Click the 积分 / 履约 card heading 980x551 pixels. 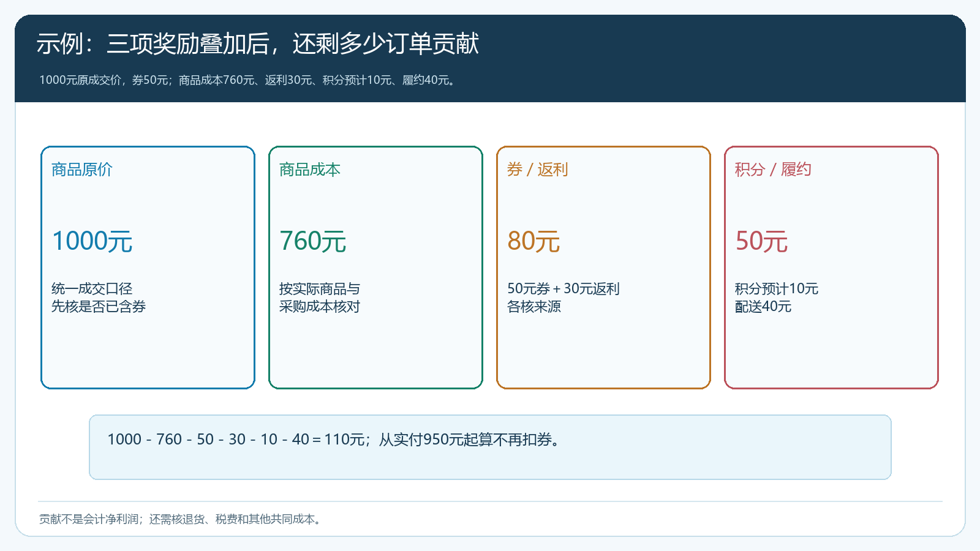pos(773,170)
